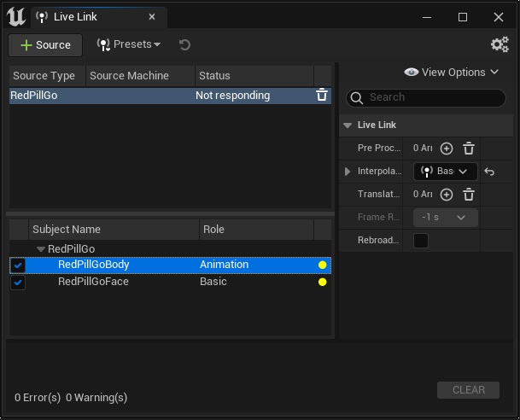Click the Unreal Engine logo icon

tap(15, 16)
